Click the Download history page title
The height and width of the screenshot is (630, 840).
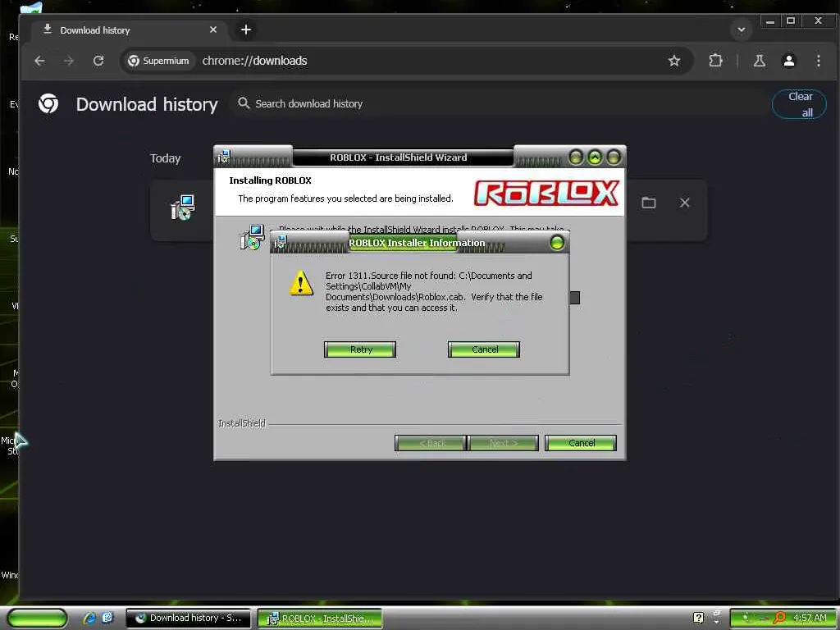click(x=147, y=104)
